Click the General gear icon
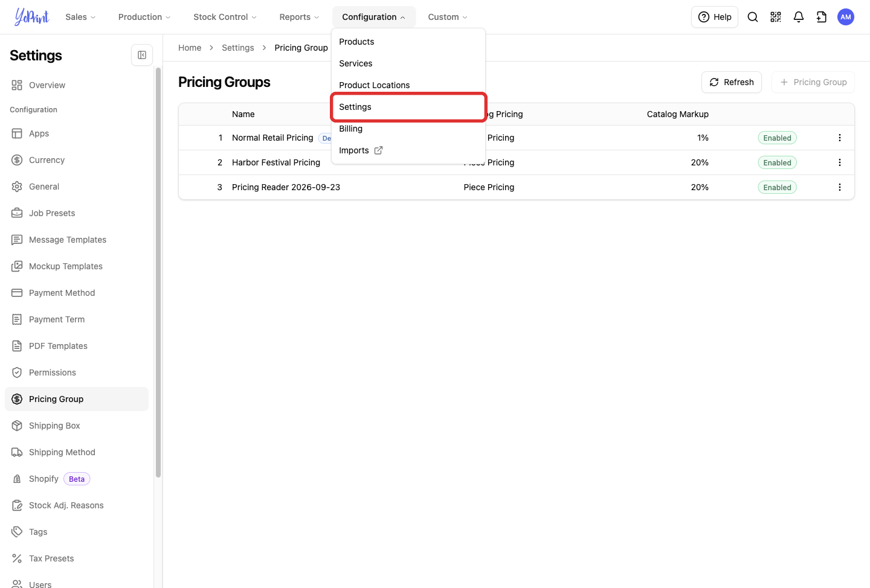 point(17,187)
